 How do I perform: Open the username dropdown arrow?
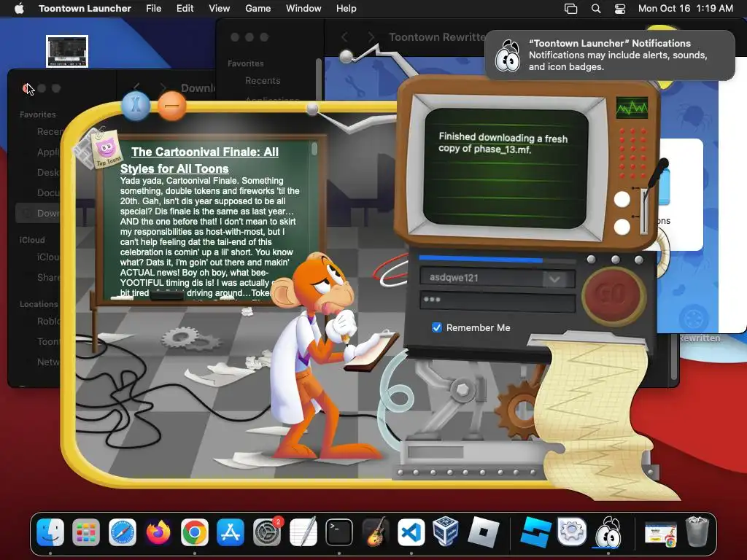click(x=554, y=279)
